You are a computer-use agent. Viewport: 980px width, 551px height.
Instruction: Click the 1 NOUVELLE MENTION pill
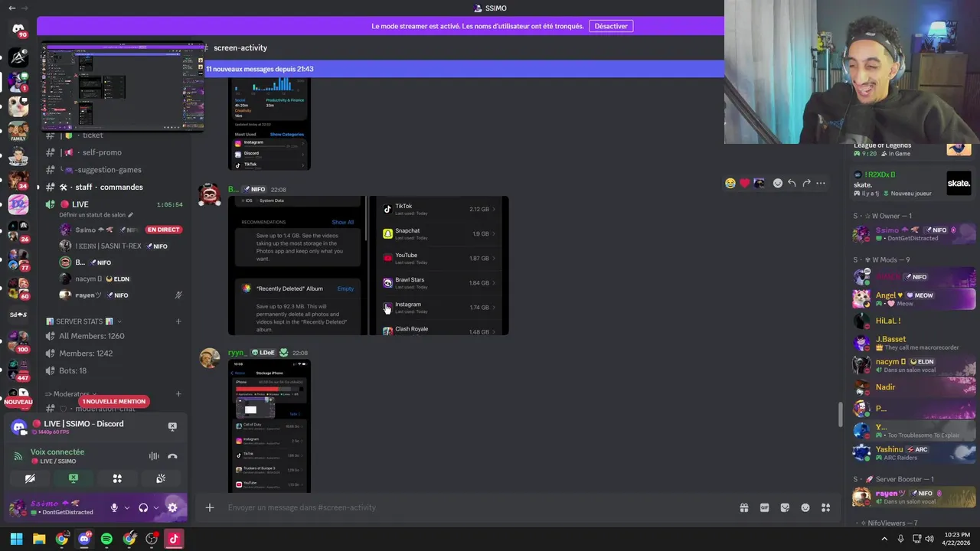coord(114,401)
